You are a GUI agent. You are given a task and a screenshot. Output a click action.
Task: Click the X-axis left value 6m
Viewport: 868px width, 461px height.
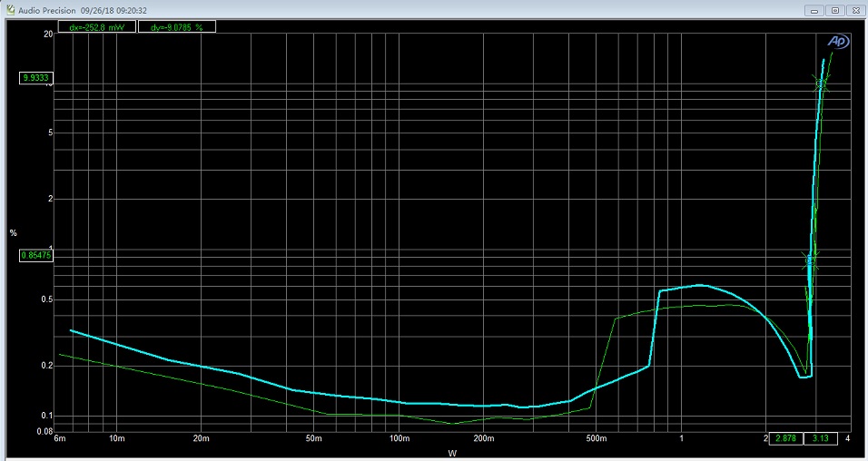tap(60, 439)
